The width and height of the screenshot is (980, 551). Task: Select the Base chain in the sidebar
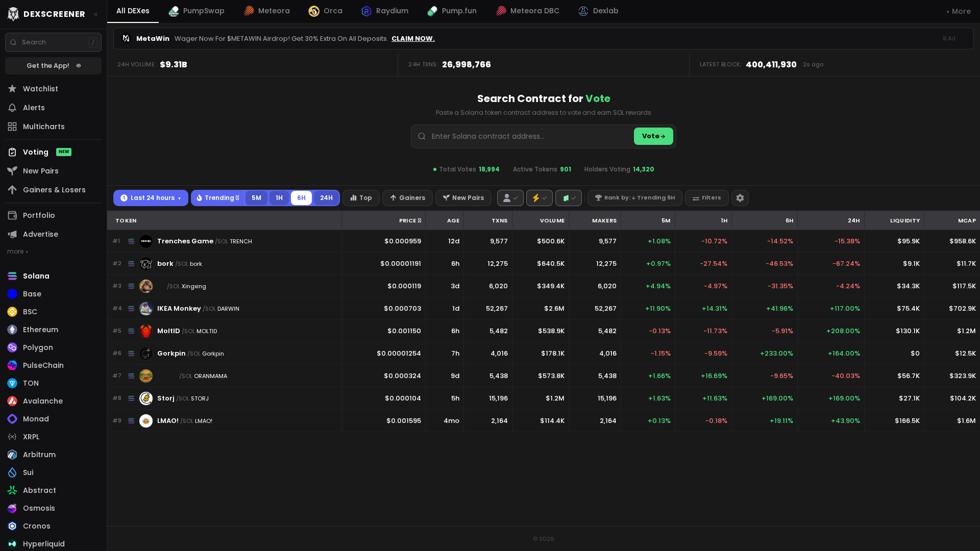pyautogui.click(x=32, y=294)
